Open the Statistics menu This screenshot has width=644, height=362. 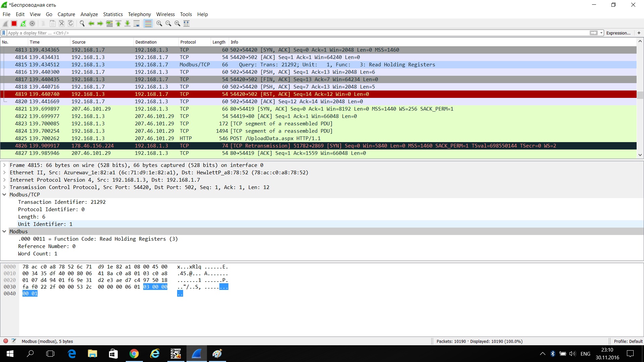(113, 14)
